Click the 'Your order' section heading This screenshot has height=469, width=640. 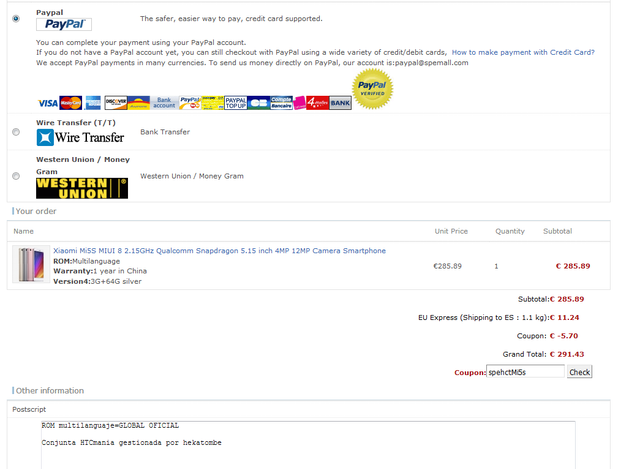coord(36,211)
